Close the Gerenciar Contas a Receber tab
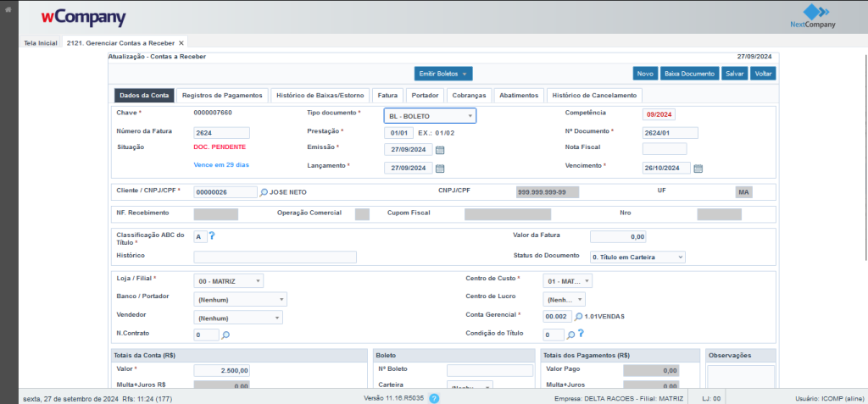868x404 pixels. coord(181,42)
